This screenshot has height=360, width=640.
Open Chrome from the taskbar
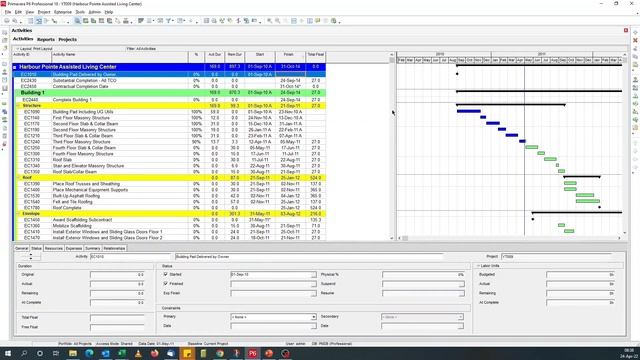(220, 353)
